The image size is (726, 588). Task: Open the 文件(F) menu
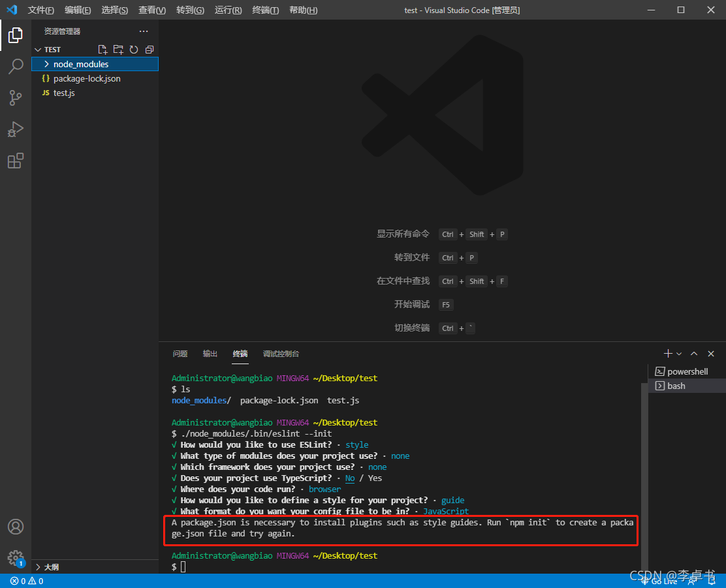click(x=40, y=10)
